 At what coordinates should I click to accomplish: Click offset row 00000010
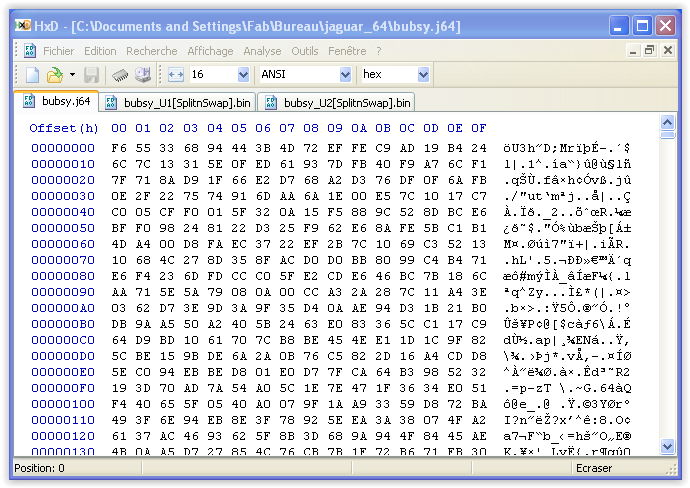point(63,164)
